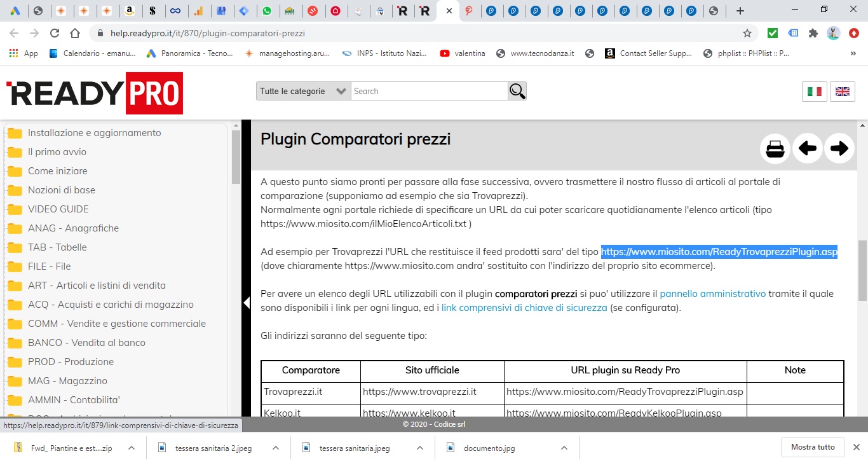The image size is (868, 463).
Task: Print this help page with the printer icon
Action: (x=775, y=149)
